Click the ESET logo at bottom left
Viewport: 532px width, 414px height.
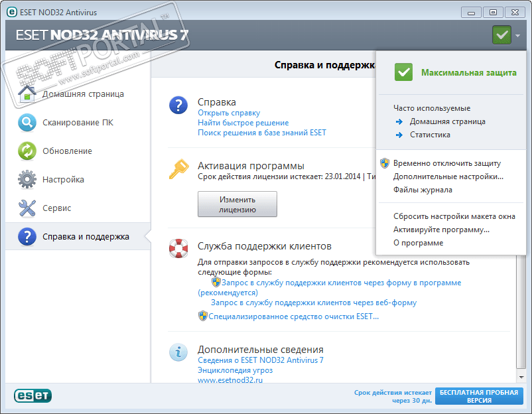point(33,395)
